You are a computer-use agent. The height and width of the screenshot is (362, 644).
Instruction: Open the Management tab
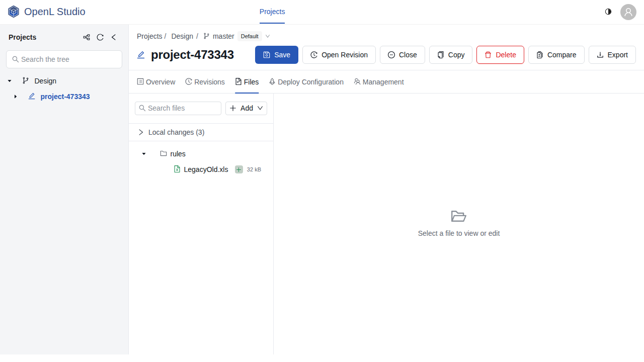click(378, 82)
